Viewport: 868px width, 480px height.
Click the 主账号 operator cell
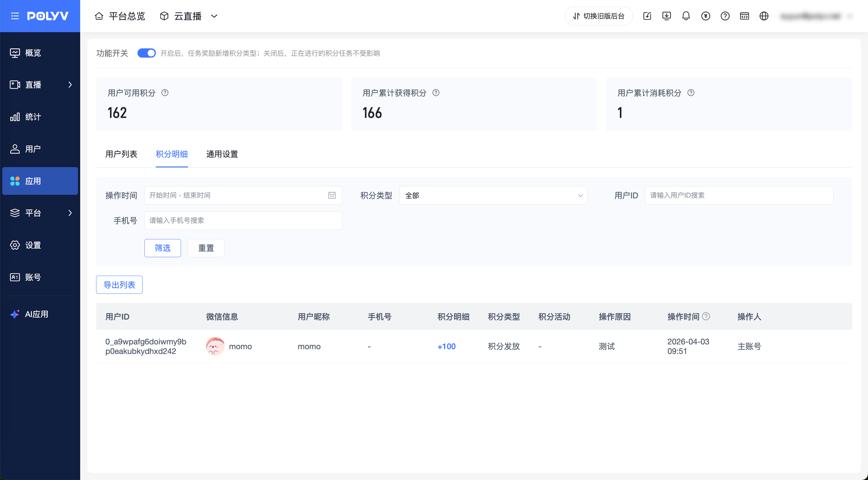point(749,346)
